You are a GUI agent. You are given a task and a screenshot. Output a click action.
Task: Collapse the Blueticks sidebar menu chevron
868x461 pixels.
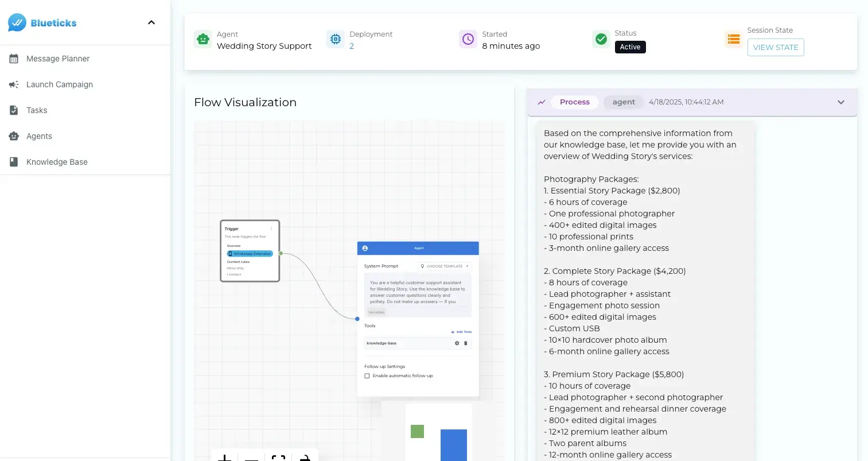pyautogui.click(x=151, y=23)
